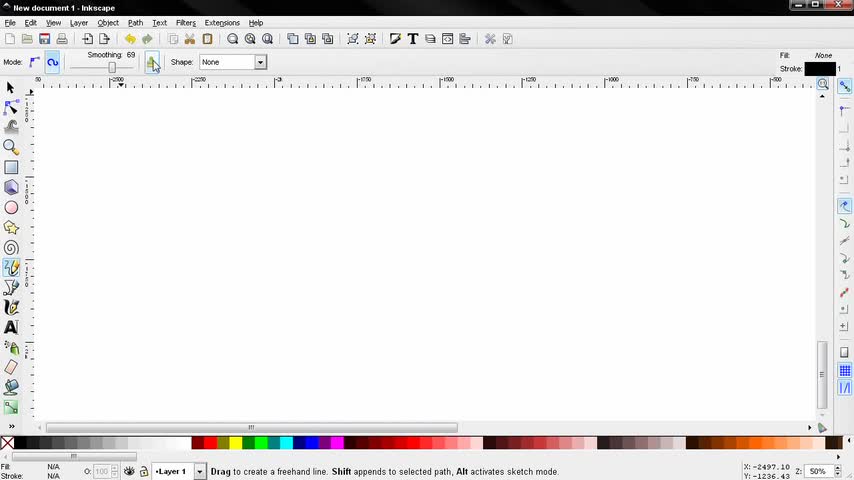Select the Star polygon tool
This screenshot has width=854, height=480.
click(x=11, y=228)
